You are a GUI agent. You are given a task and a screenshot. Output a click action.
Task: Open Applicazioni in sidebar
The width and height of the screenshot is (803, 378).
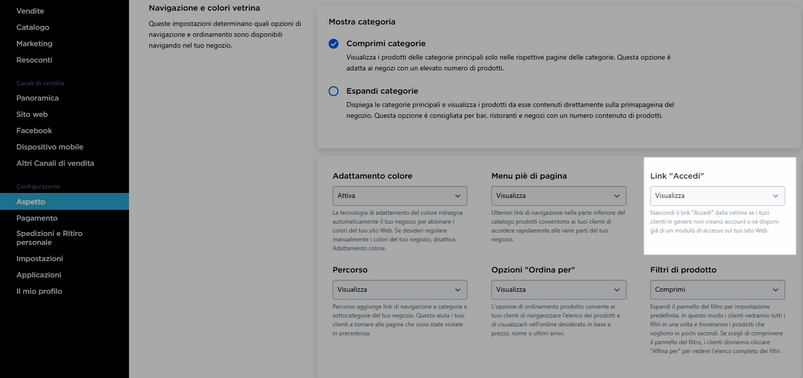click(x=39, y=275)
